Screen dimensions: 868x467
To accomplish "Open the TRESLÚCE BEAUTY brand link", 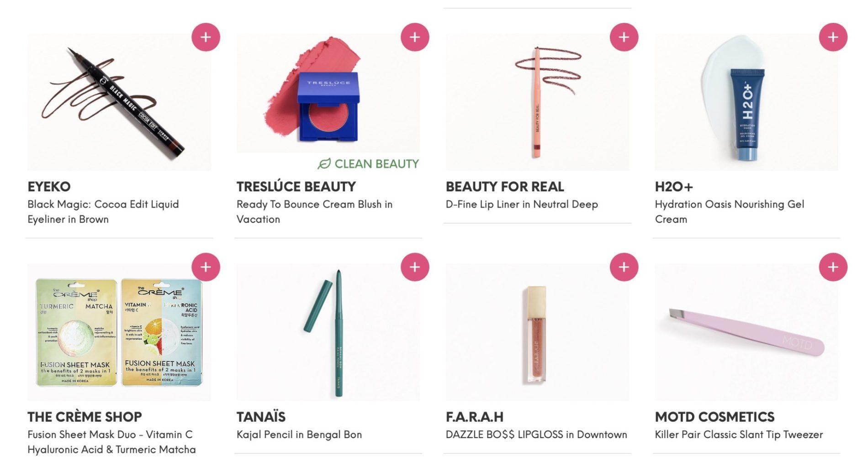I will click(x=296, y=187).
